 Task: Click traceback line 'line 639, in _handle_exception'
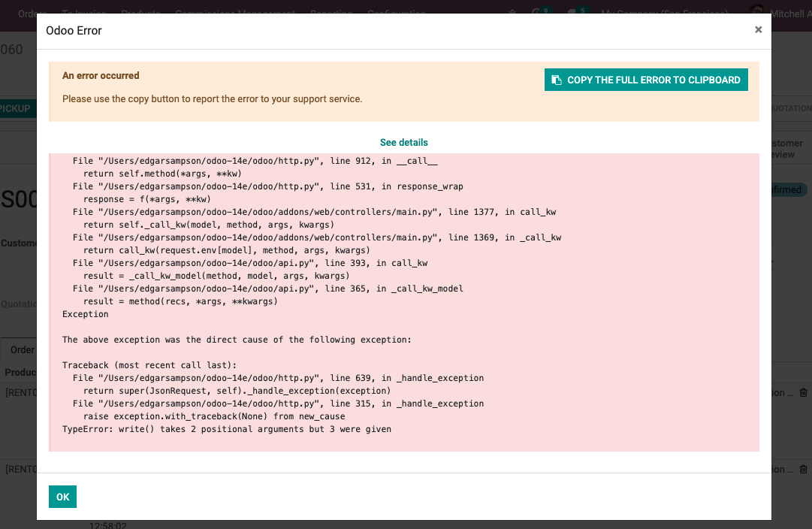(x=278, y=378)
